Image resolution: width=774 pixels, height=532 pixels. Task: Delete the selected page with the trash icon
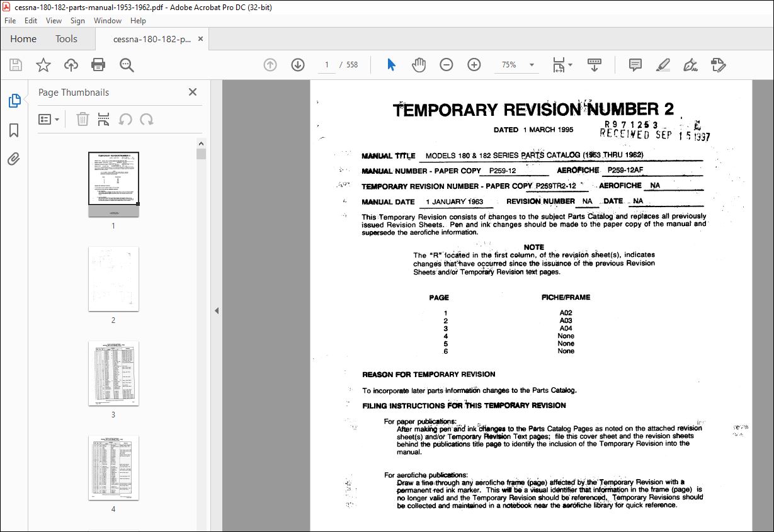tap(83, 119)
